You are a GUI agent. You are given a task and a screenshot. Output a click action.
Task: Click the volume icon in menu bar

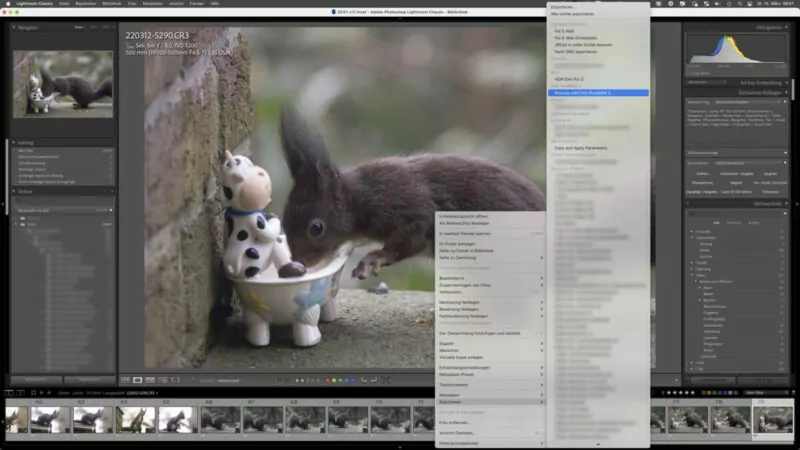coord(717,4)
